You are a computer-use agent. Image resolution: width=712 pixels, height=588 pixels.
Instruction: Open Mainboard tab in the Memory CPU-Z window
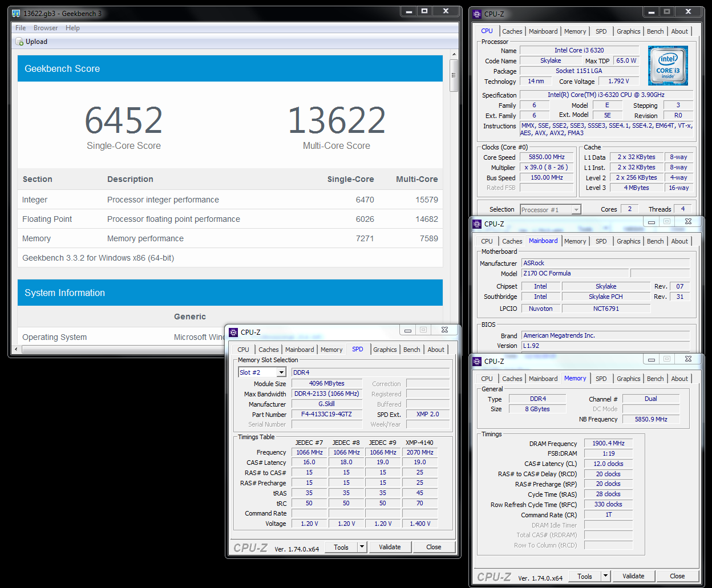coord(543,379)
